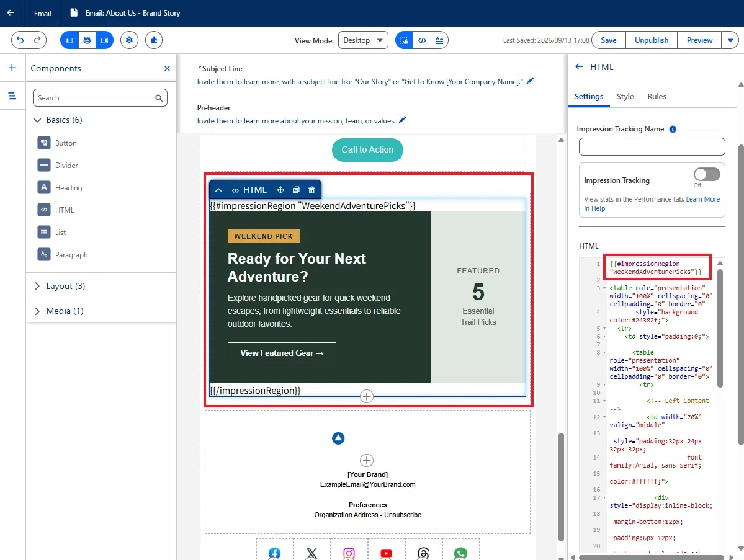Toggle the left panel visibility button
Image resolution: width=744 pixels, height=560 pixels.
click(69, 40)
